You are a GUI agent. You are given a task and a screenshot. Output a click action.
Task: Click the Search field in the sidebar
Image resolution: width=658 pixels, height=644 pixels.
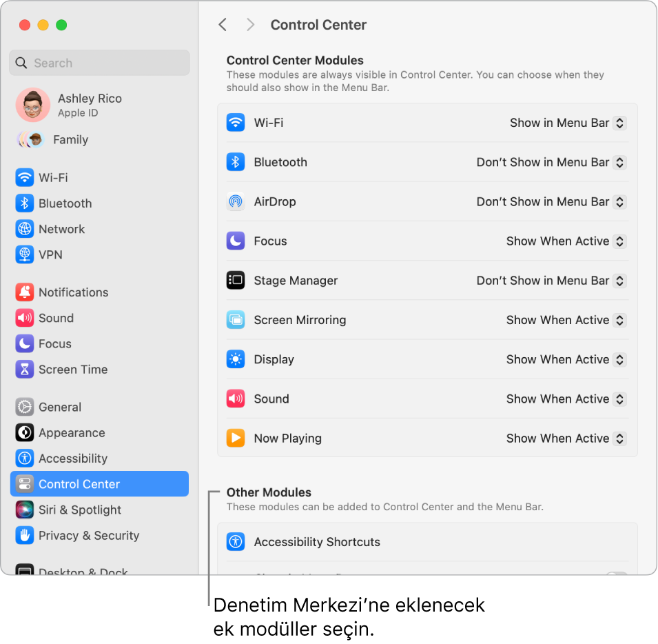click(x=99, y=63)
